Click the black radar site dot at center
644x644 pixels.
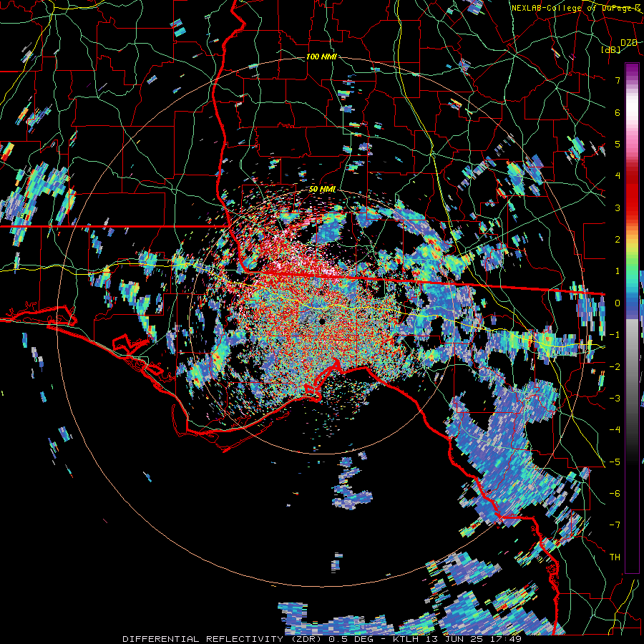[x=321, y=321]
